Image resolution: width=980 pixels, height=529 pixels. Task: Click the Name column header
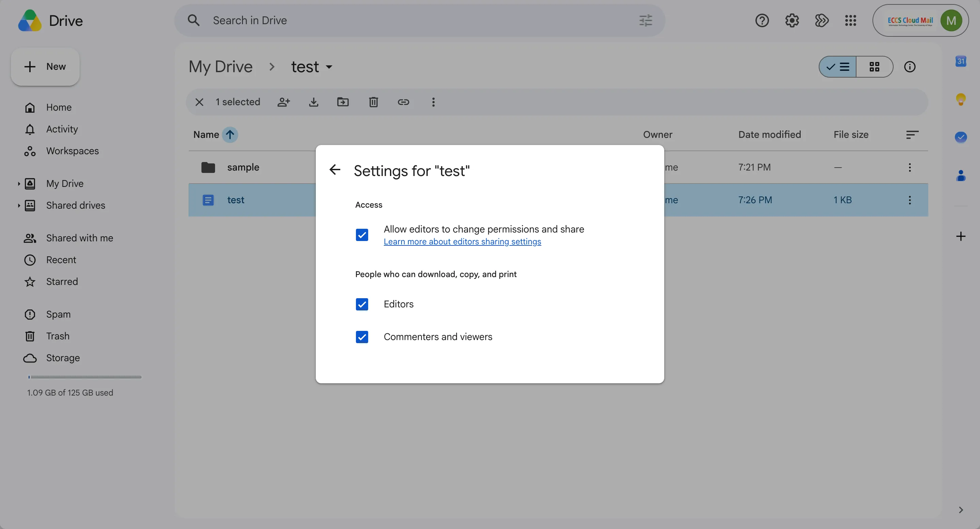(206, 134)
